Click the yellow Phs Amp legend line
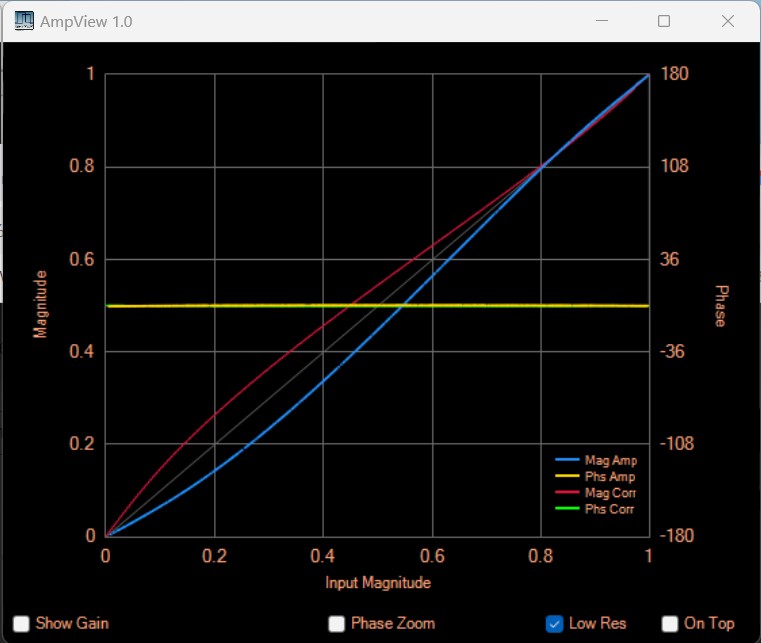761x643 pixels. pyautogui.click(x=567, y=477)
